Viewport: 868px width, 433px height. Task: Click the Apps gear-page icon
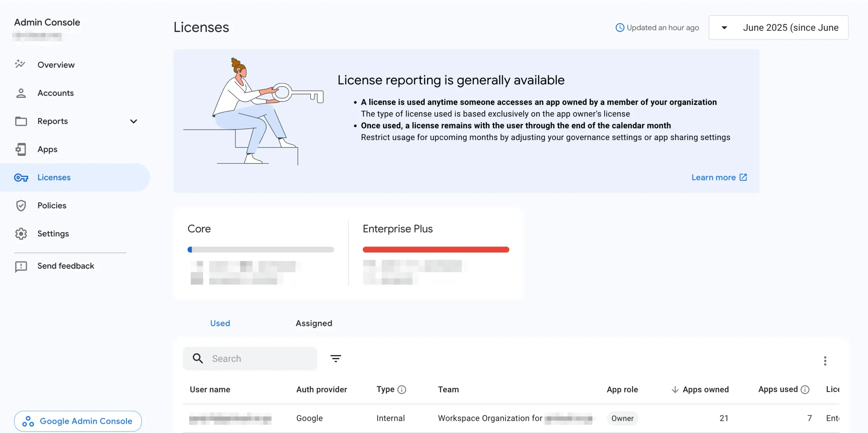tap(21, 149)
